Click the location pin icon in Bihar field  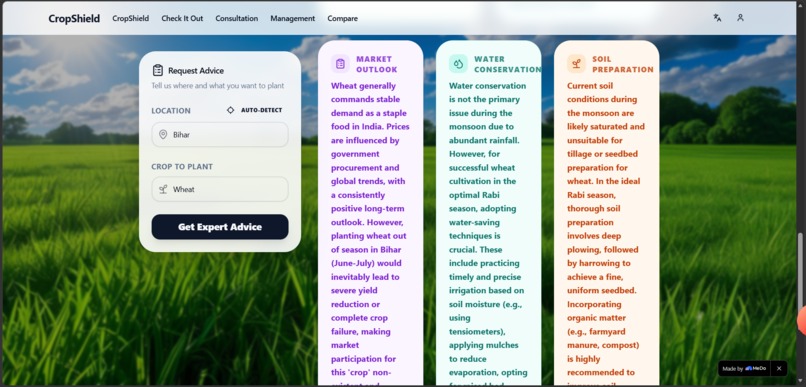pyautogui.click(x=163, y=135)
